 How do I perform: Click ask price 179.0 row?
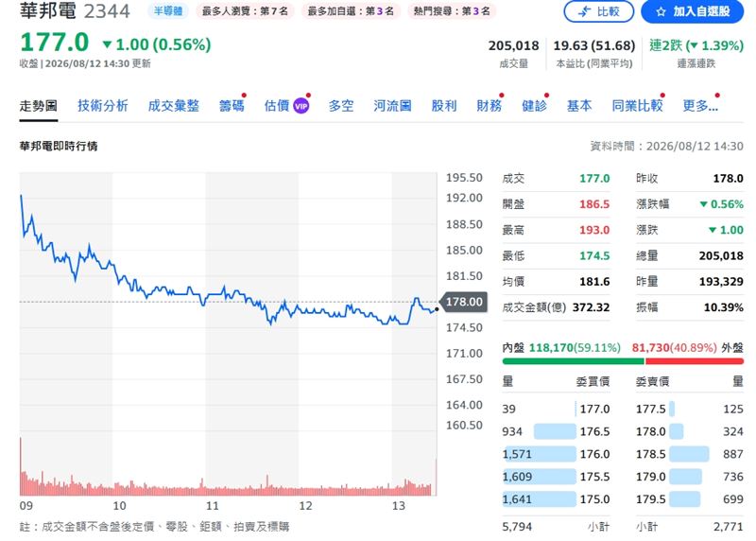tap(690, 477)
